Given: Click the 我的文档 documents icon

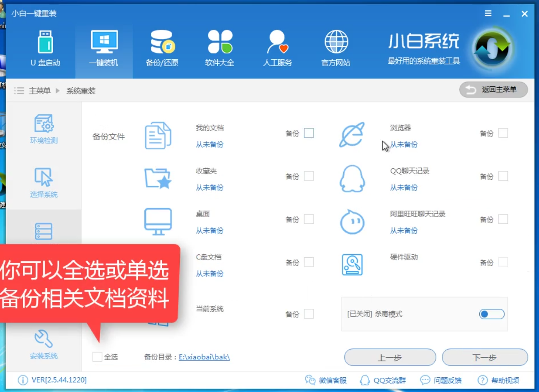Looking at the screenshot, I should click(158, 136).
